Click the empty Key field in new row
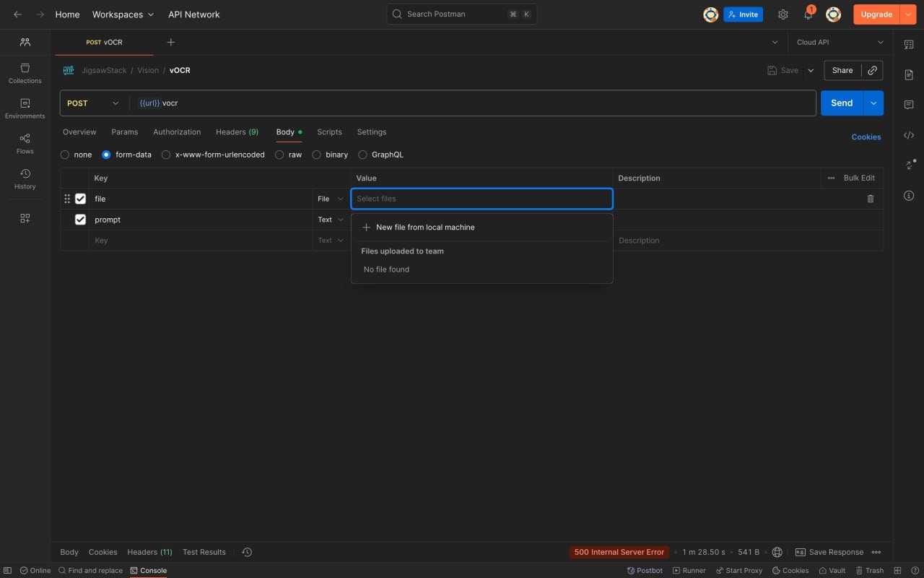The width and height of the screenshot is (924, 578). (201, 241)
